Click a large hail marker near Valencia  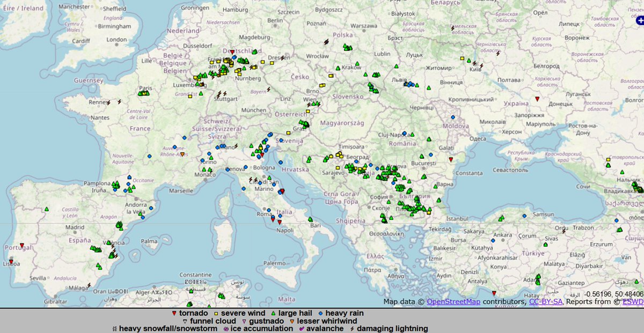tap(108, 243)
